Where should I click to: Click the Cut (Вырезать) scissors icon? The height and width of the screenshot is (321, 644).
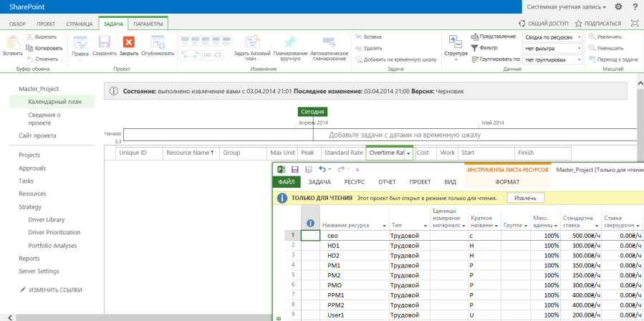[x=30, y=37]
